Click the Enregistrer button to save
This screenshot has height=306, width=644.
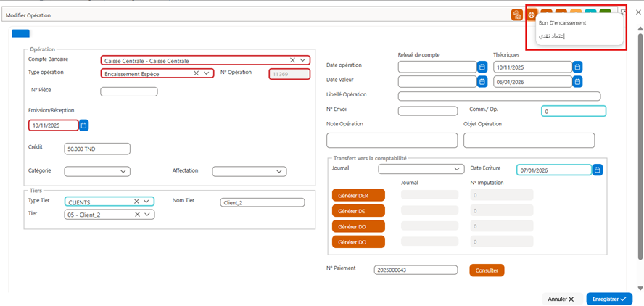click(x=609, y=299)
